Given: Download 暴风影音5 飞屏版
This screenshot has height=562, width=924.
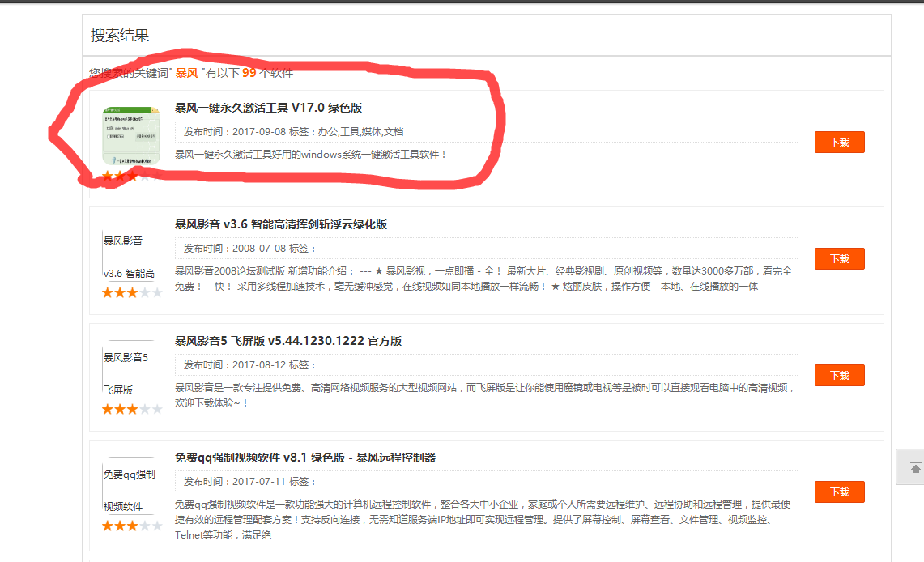Looking at the screenshot, I should [x=839, y=375].
